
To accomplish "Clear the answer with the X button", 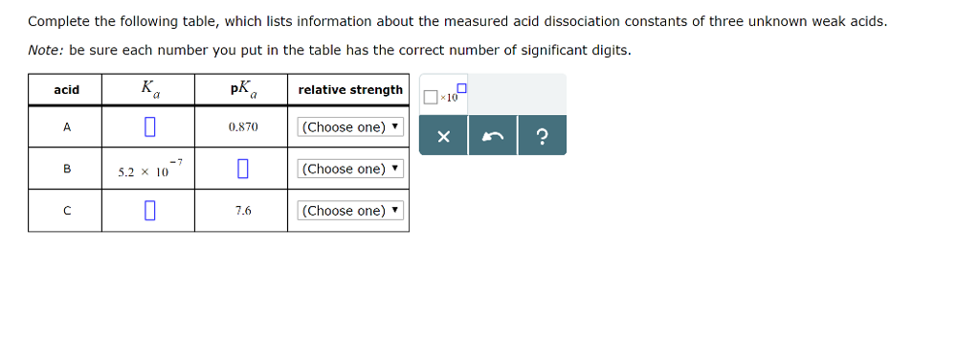I will coord(443,136).
